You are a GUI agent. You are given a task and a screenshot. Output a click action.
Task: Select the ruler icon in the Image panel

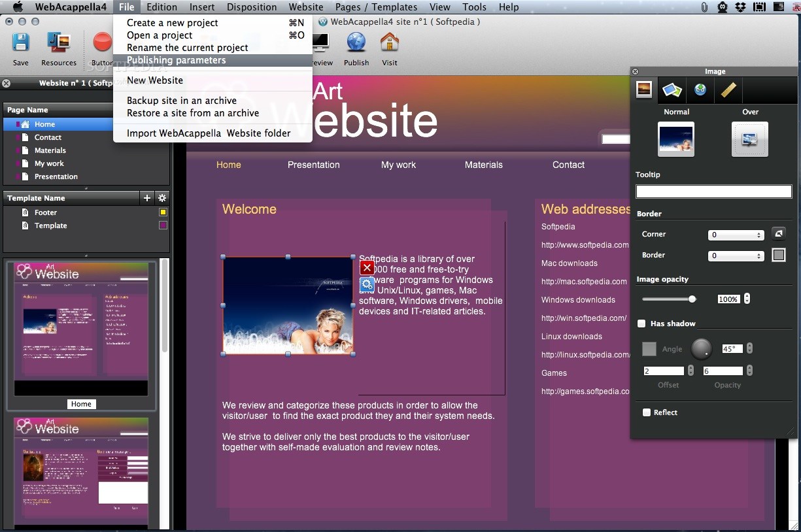pos(728,90)
